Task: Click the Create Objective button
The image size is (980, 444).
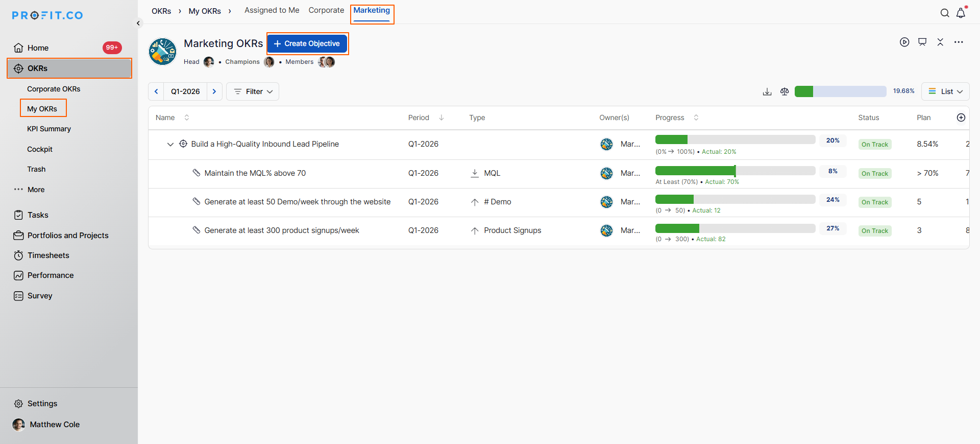Action: [x=307, y=44]
